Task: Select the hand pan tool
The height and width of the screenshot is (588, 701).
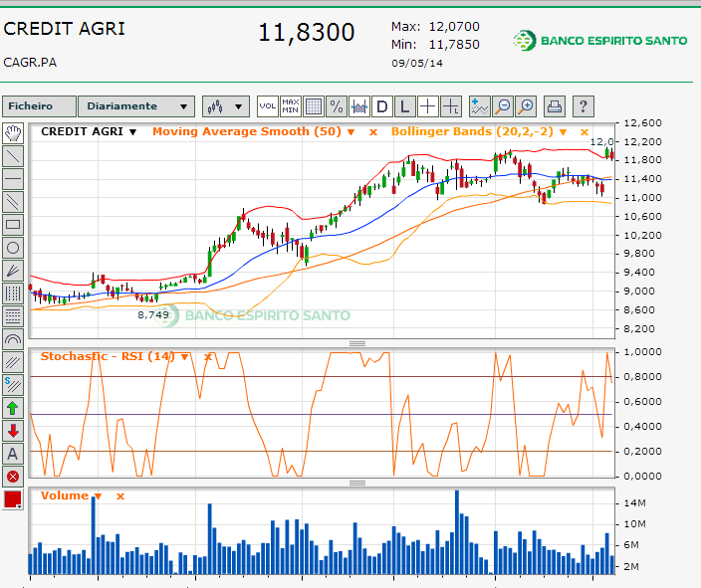Action: [13, 133]
